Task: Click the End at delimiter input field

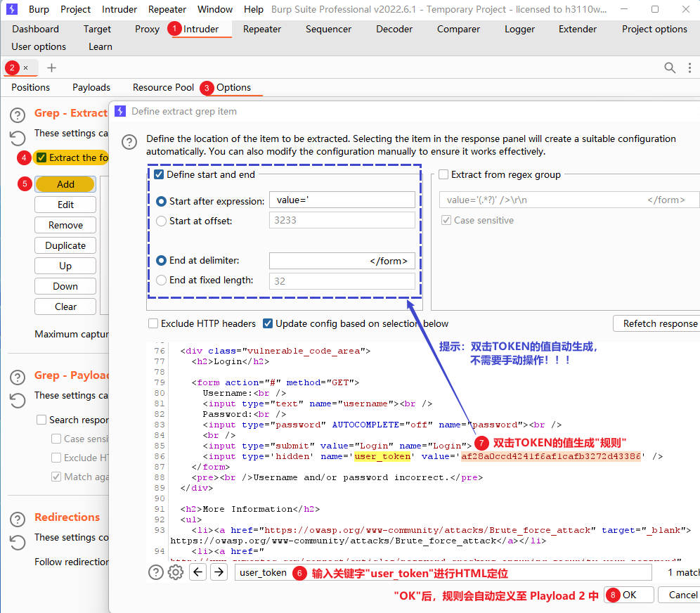Action: [342, 261]
